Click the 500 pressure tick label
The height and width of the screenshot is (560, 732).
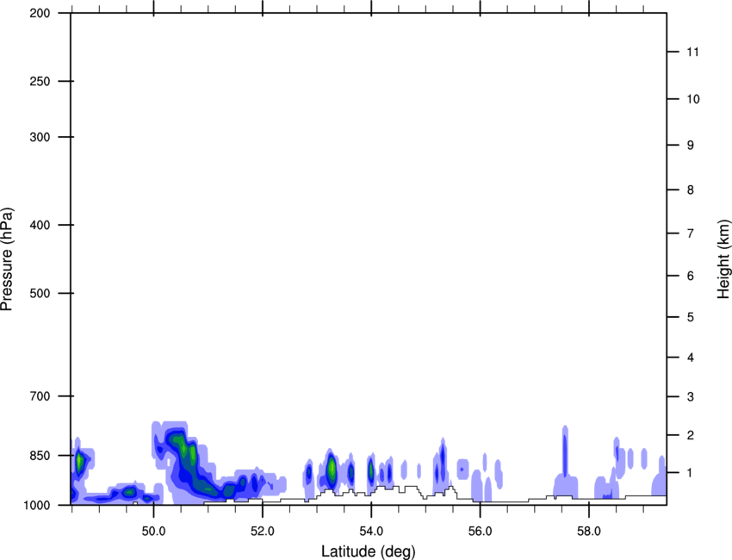[40, 293]
